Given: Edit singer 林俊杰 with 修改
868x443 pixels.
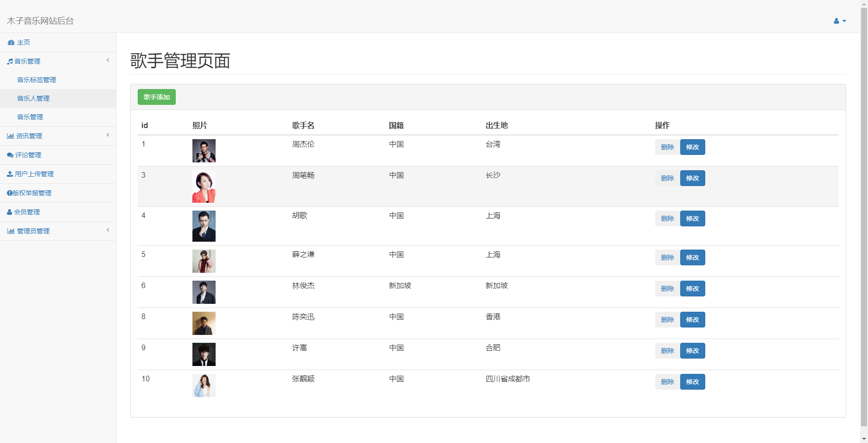Looking at the screenshot, I should click(x=692, y=289).
